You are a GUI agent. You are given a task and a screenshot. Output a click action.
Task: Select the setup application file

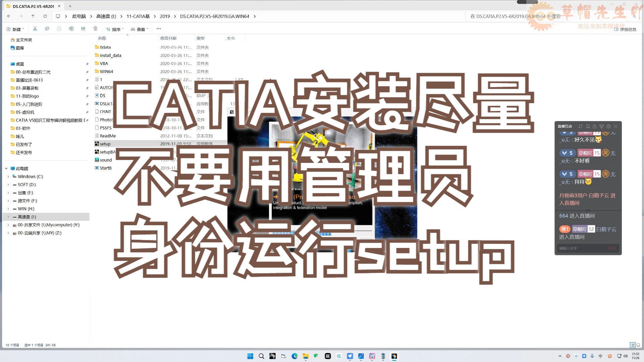[x=105, y=144]
